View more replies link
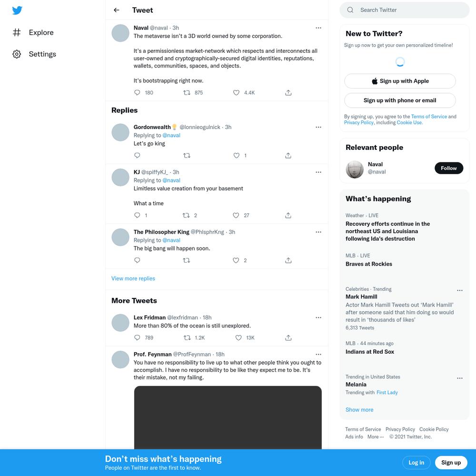476x476 pixels. (x=133, y=278)
